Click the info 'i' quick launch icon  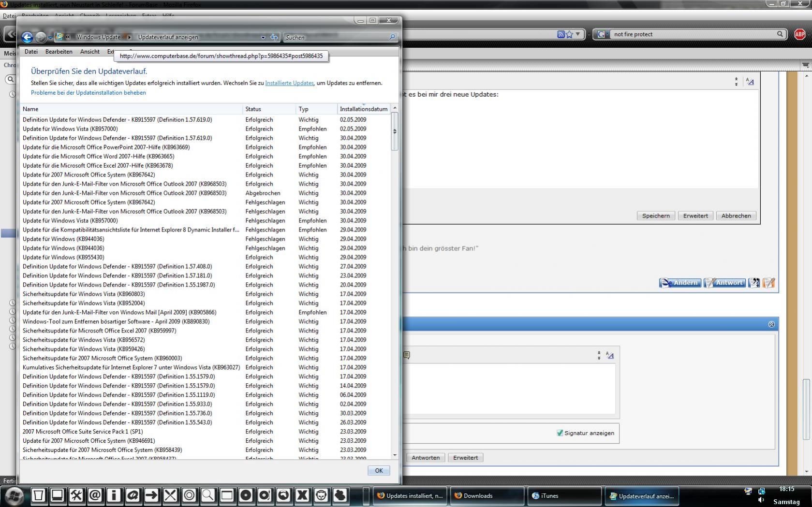pyautogui.click(x=114, y=495)
